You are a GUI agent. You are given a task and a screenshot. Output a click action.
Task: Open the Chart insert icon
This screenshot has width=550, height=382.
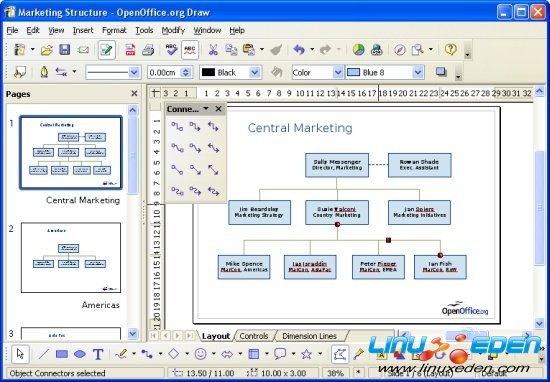[358, 50]
